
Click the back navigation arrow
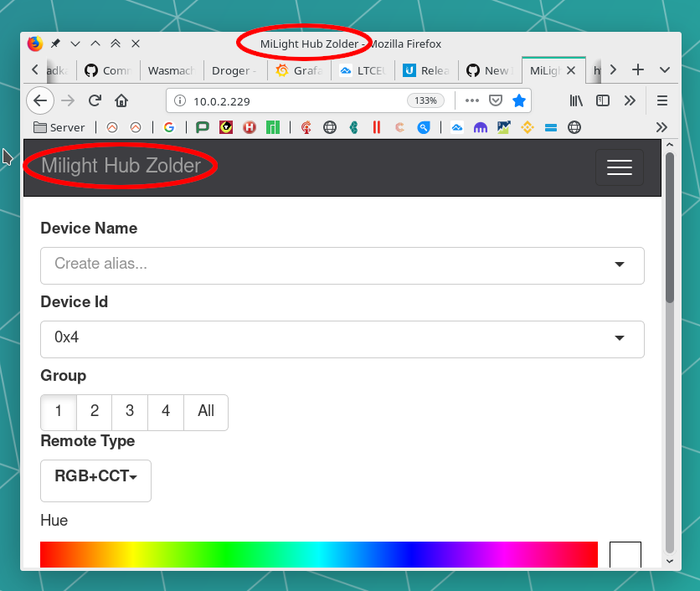point(40,100)
